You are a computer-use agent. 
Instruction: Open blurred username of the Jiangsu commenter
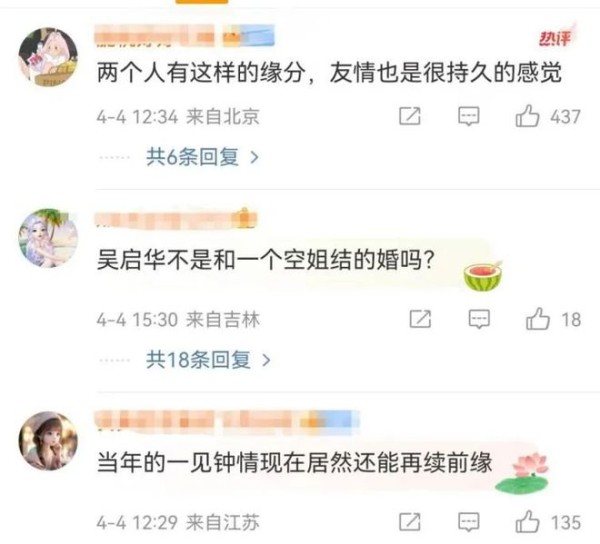click(x=227, y=420)
